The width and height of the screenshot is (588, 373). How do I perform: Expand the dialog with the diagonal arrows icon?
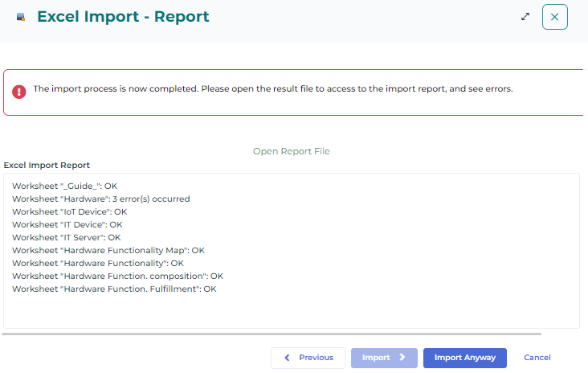click(x=525, y=16)
